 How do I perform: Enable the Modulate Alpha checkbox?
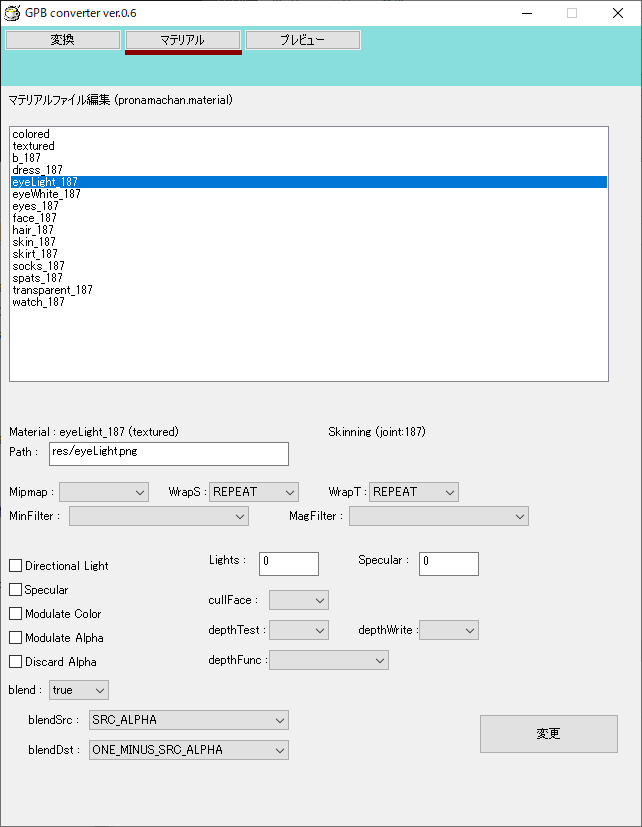[16, 638]
